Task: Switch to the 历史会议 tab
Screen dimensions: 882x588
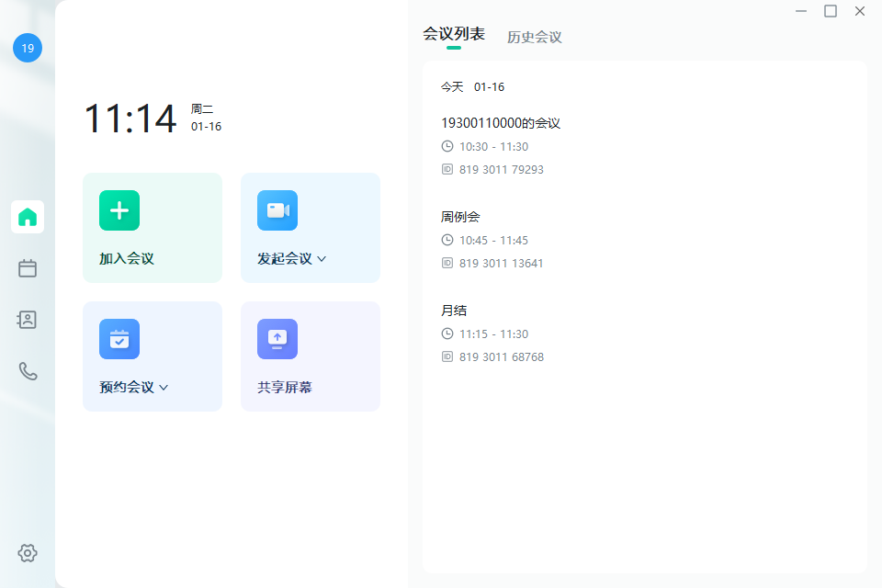Action: coord(534,38)
